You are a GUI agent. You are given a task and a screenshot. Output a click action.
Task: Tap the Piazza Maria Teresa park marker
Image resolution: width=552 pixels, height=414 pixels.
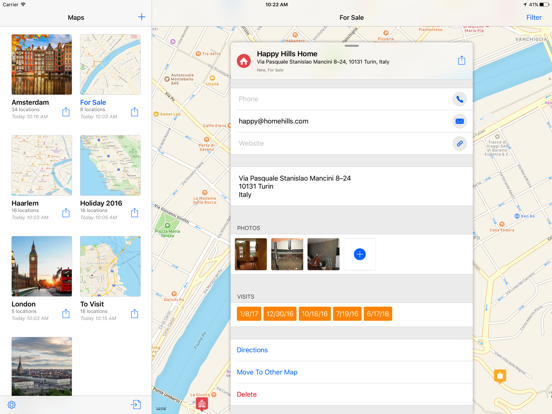[x=167, y=226]
